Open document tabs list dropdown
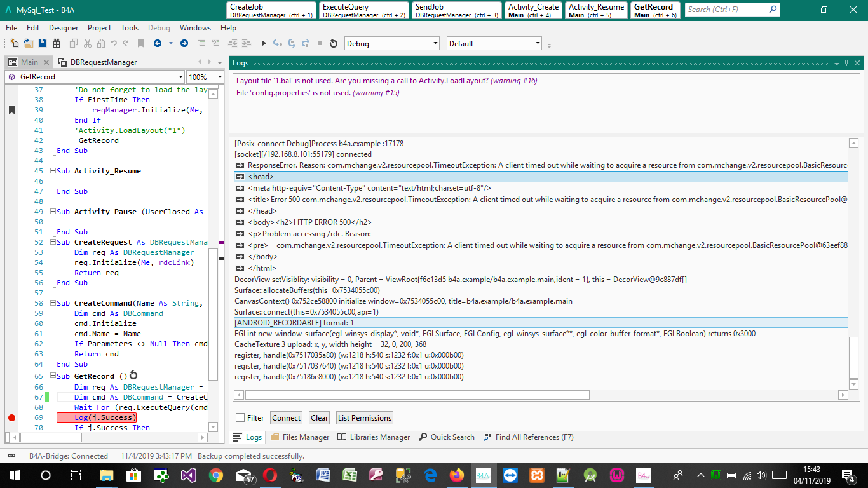This screenshot has height=488, width=868. coord(220,62)
